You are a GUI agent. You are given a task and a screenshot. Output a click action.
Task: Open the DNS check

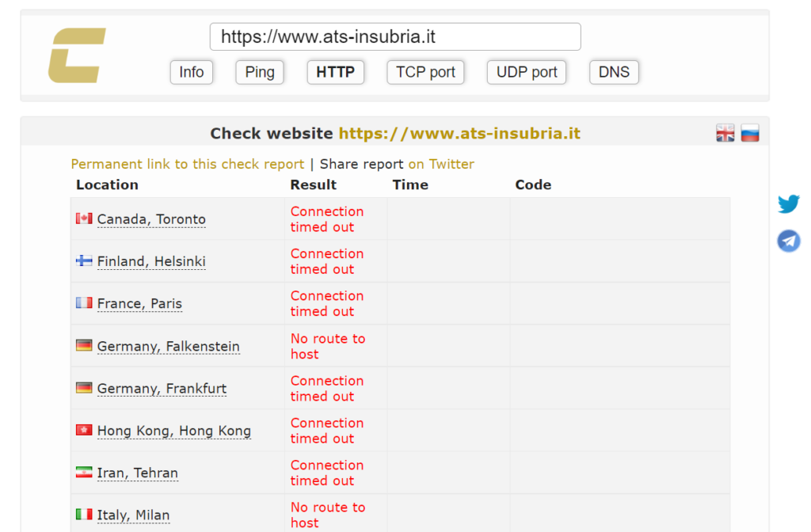point(614,72)
